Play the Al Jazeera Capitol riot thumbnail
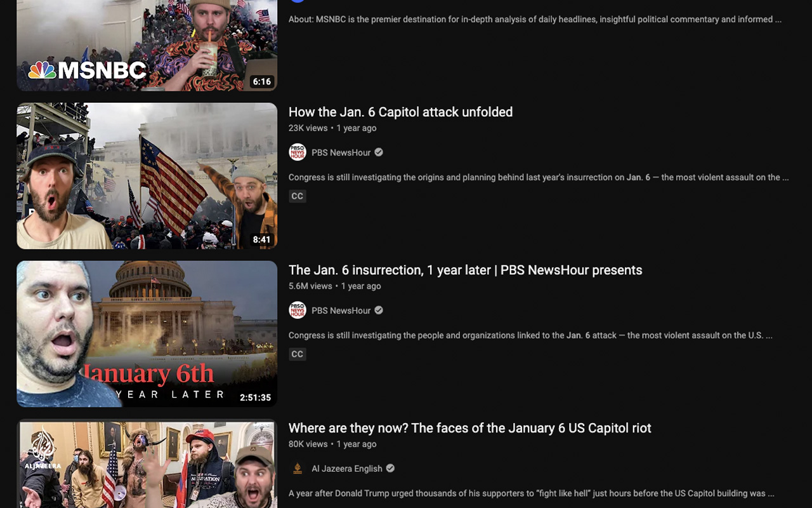812x508 pixels. pos(147,464)
